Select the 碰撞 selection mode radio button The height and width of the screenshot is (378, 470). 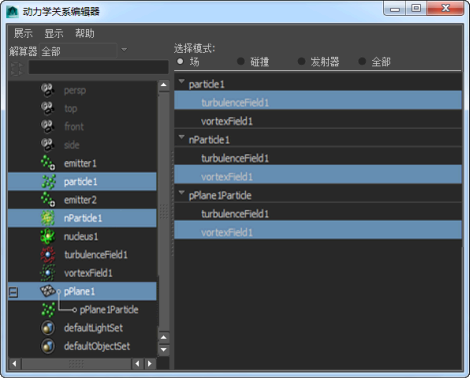[241, 61]
